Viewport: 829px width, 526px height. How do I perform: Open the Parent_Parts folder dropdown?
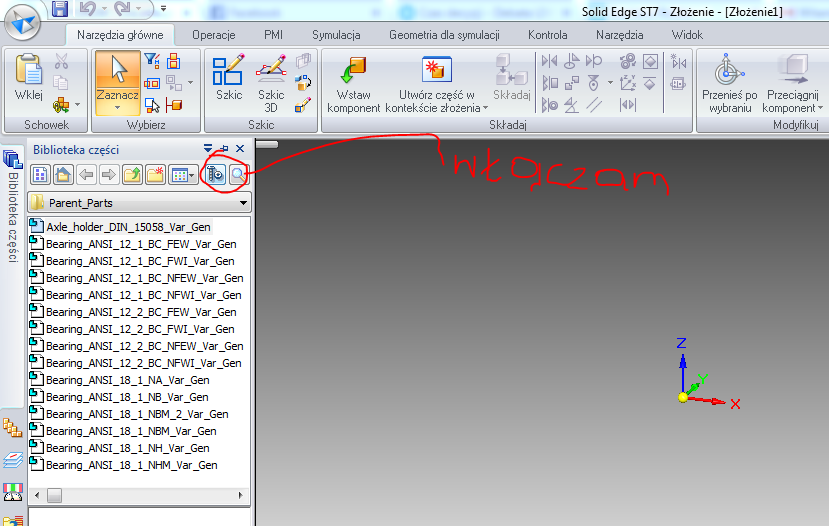[243, 203]
